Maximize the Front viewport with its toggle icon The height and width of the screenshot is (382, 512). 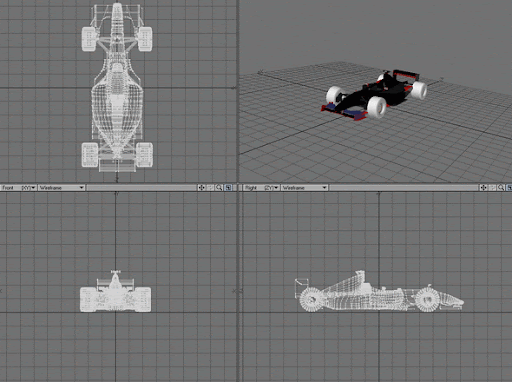tap(228, 188)
